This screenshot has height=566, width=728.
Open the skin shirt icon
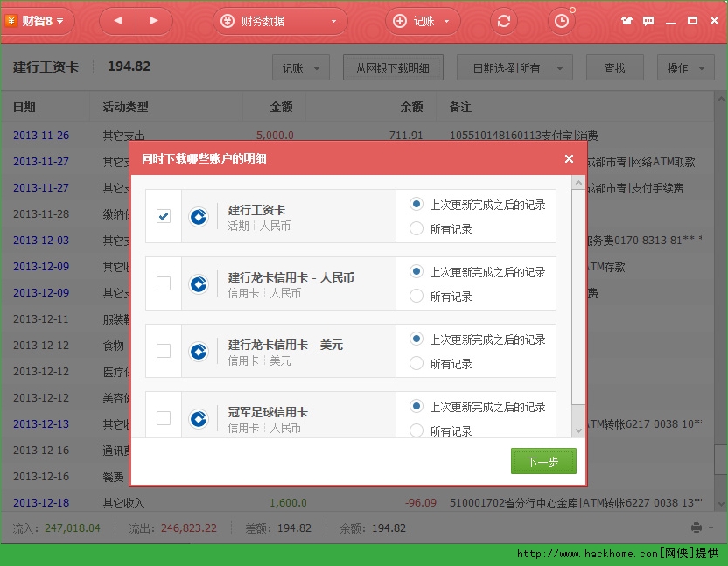[x=626, y=20]
